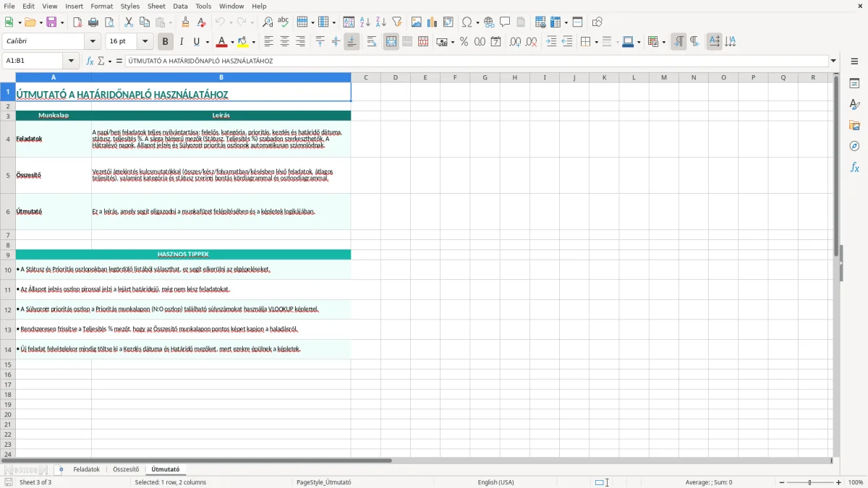Image resolution: width=868 pixels, height=488 pixels.
Task: Click the Copy icon
Action: click(145, 22)
